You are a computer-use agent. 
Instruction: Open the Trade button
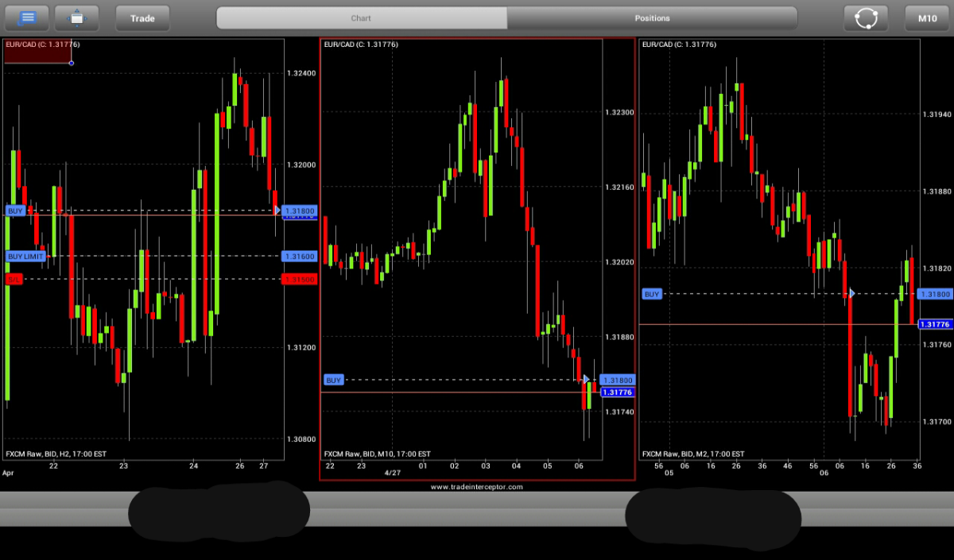[x=142, y=17]
